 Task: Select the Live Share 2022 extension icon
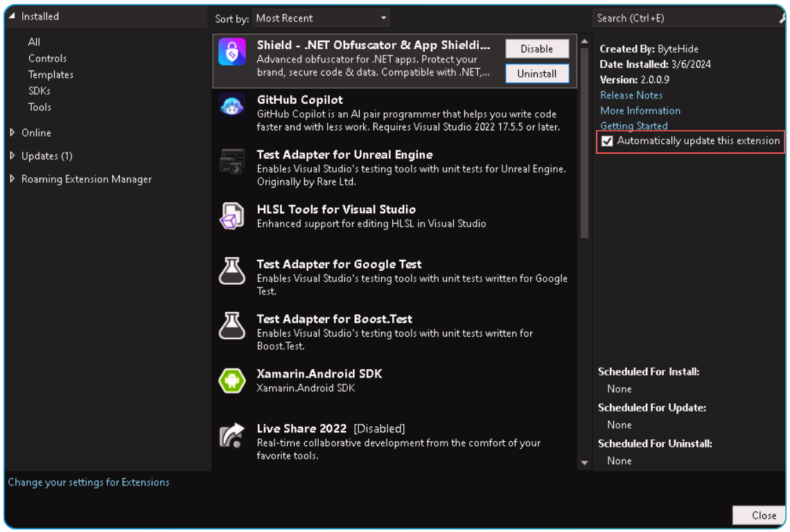231,435
